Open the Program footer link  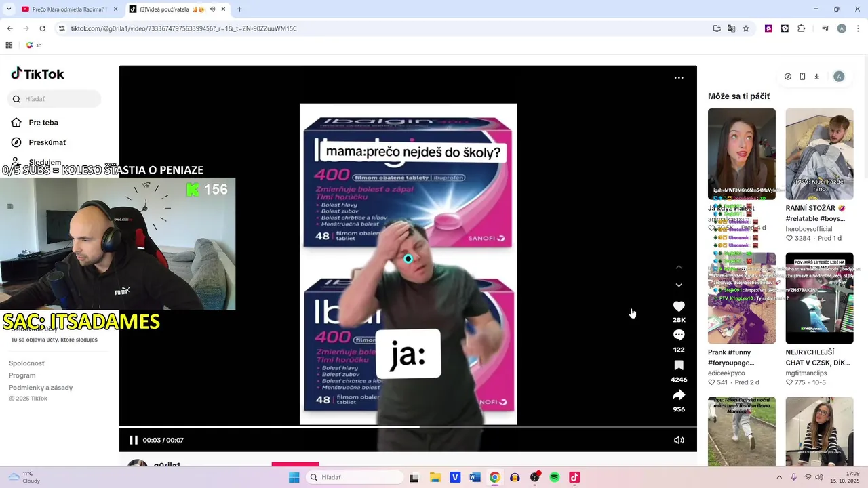pos(22,375)
